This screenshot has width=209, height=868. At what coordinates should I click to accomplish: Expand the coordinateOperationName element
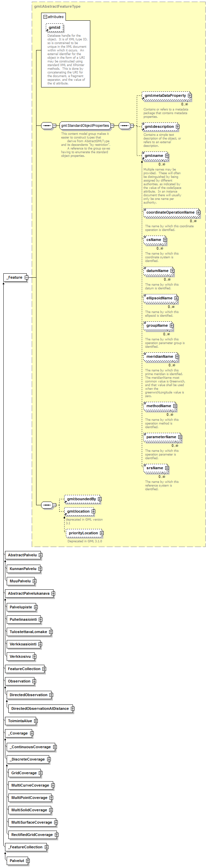coord(198,213)
